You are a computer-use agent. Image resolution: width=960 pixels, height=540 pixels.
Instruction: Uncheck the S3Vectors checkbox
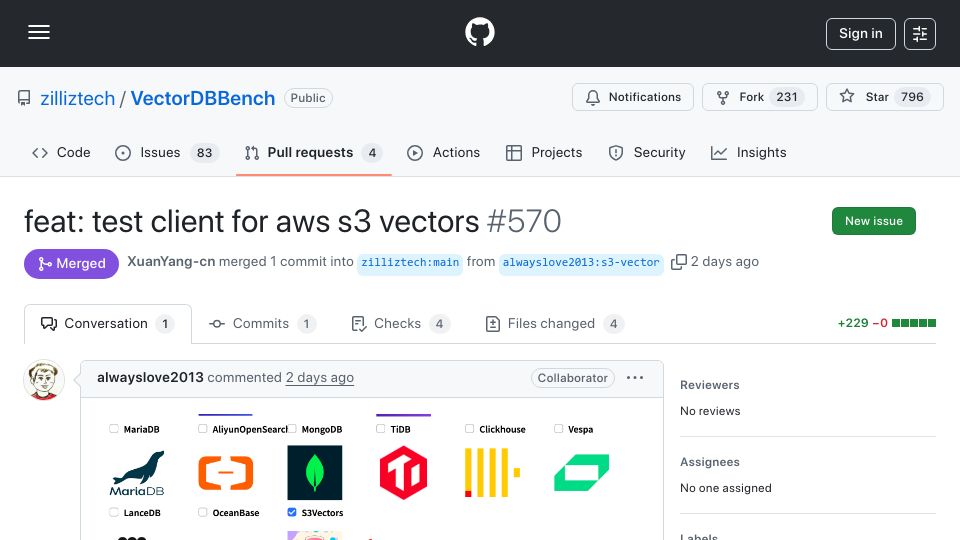click(292, 512)
